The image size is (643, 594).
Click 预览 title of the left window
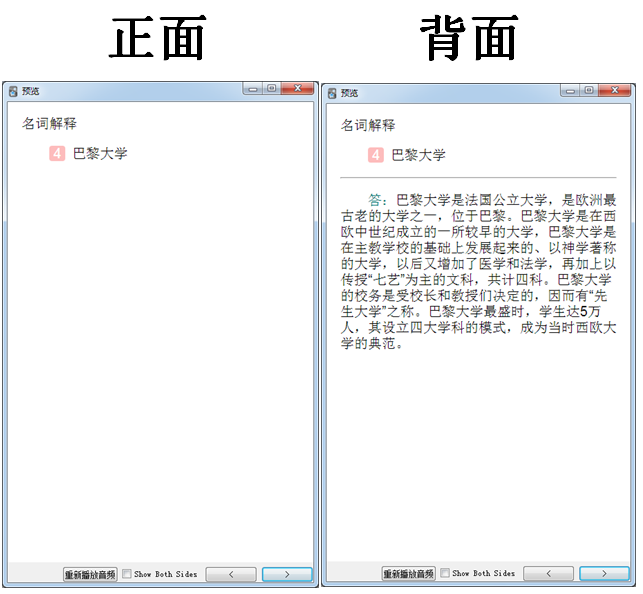point(30,91)
